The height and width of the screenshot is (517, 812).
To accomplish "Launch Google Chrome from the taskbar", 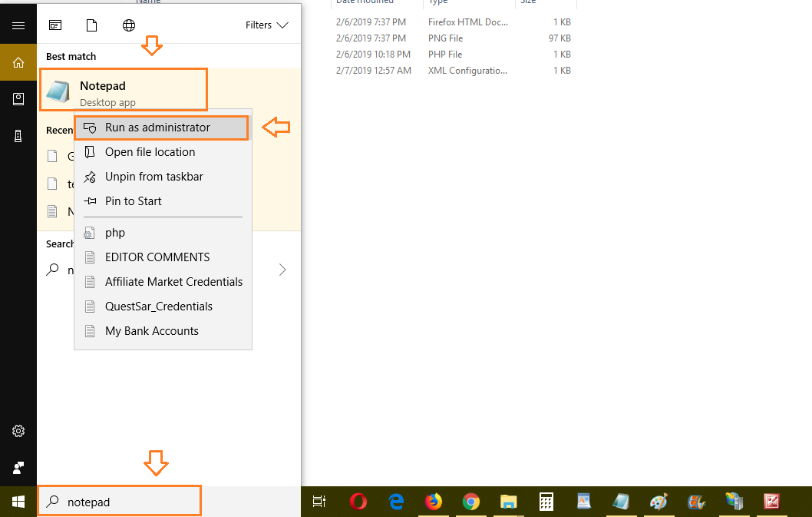I will (x=471, y=502).
